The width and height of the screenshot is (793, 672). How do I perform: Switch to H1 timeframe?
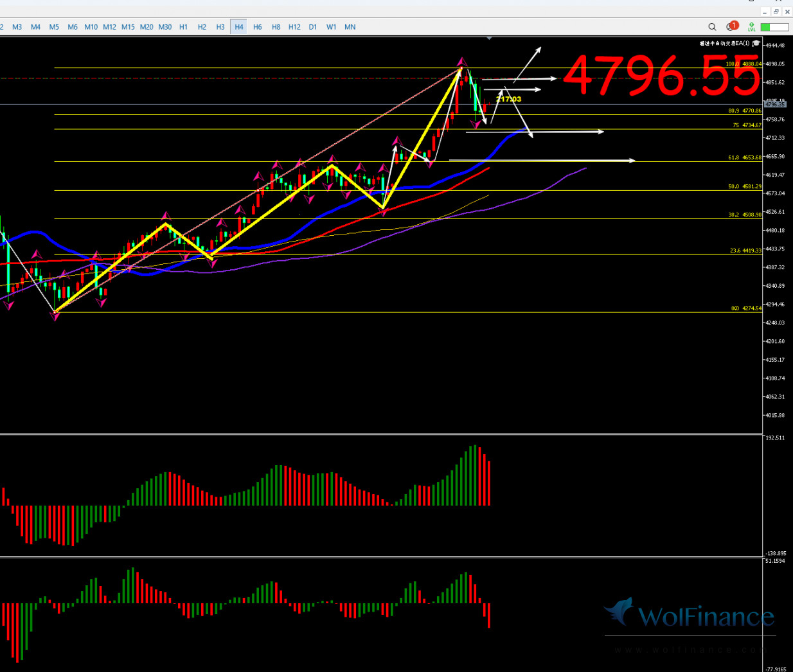tap(184, 27)
